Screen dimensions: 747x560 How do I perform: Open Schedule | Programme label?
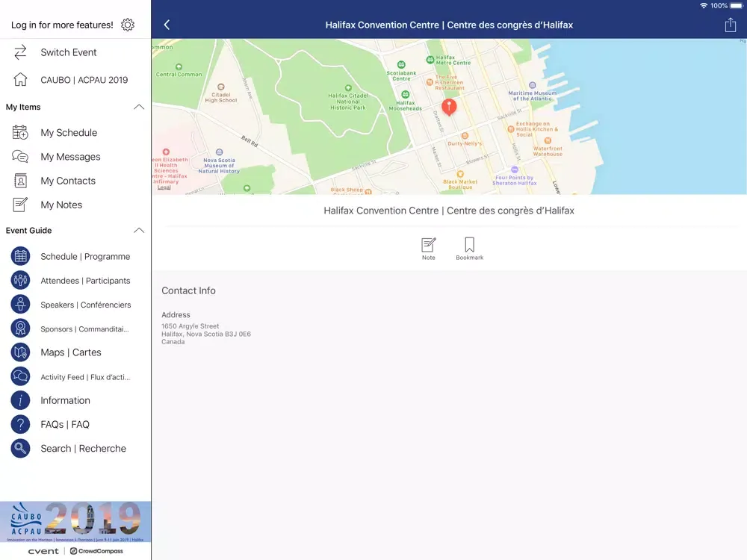point(85,257)
